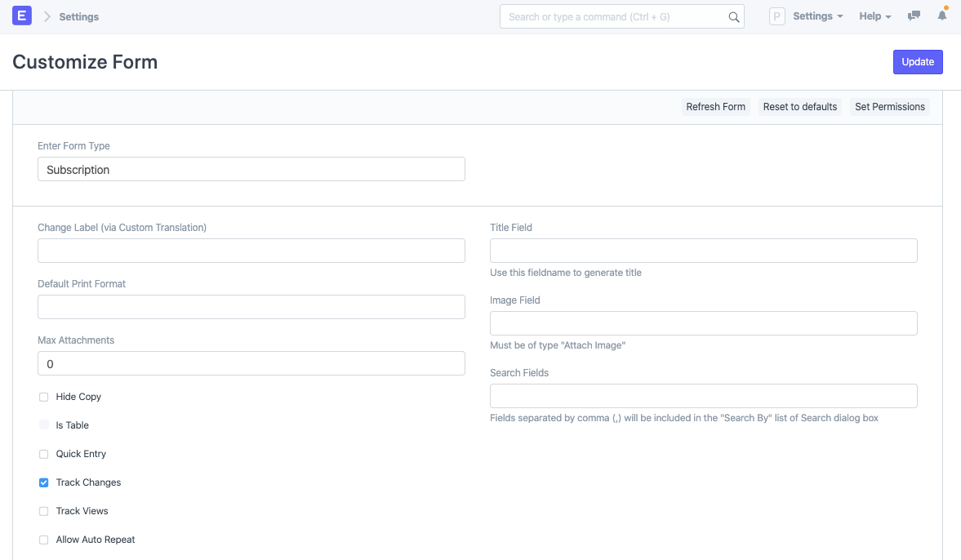
Task: Check the Allow Auto Repeat option
Action: tap(44, 540)
